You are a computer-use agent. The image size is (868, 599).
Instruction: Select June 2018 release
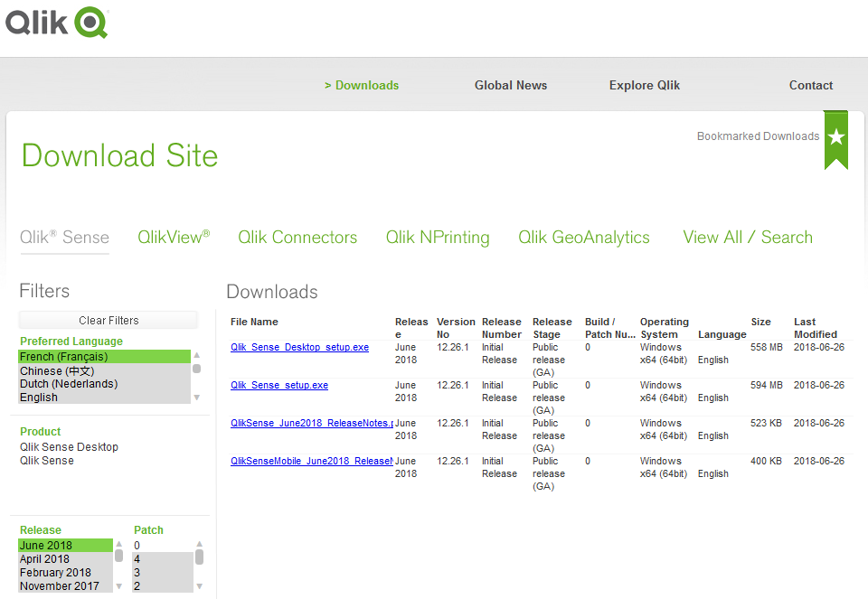[x=65, y=546]
